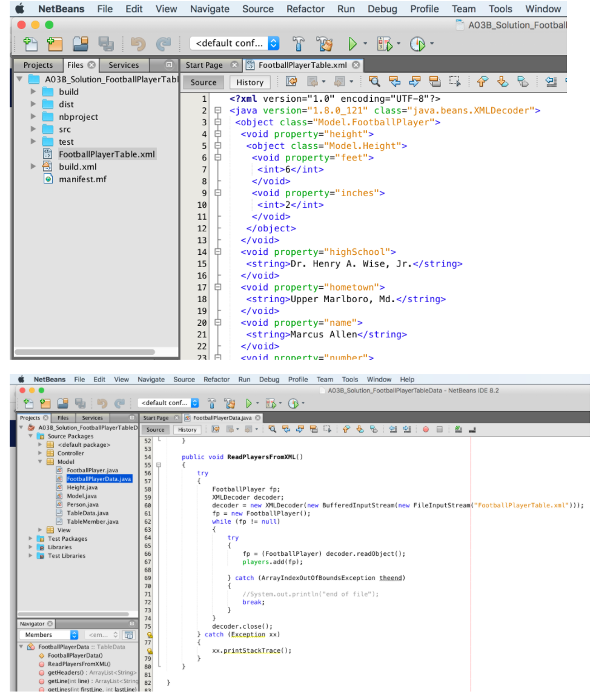The image size is (596, 700).
Task: Build the project using the hammer icon
Action: click(x=299, y=44)
